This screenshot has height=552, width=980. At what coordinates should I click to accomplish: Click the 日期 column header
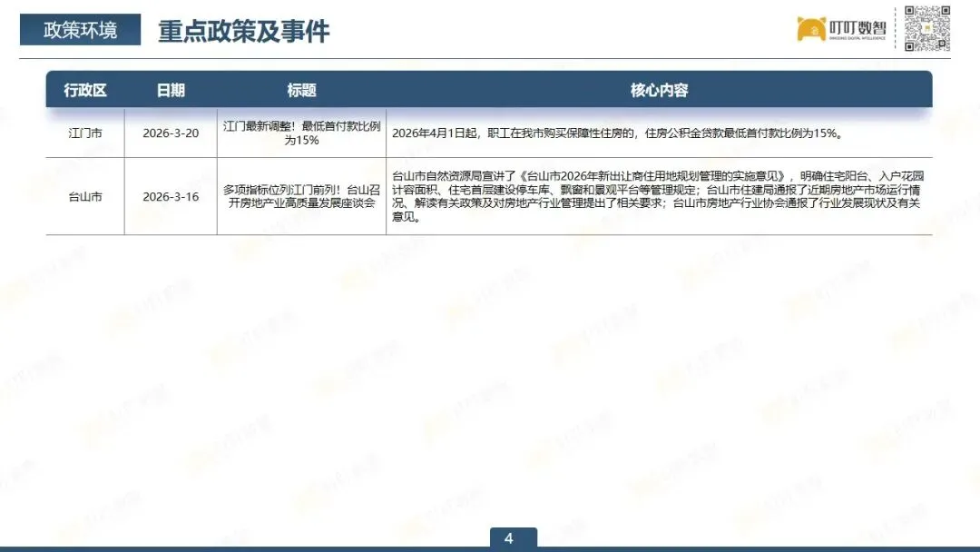click(x=171, y=90)
